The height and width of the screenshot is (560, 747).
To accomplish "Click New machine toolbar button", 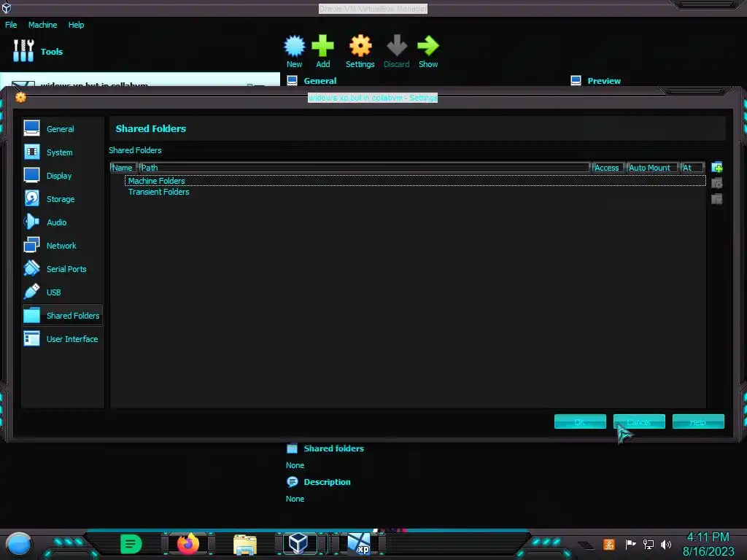I will (x=294, y=52).
